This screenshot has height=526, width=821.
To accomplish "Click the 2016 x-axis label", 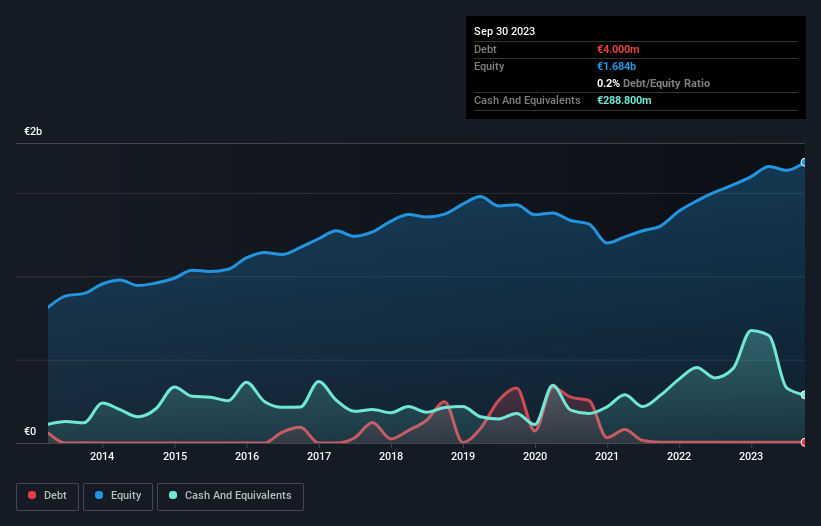I will click(x=246, y=457).
